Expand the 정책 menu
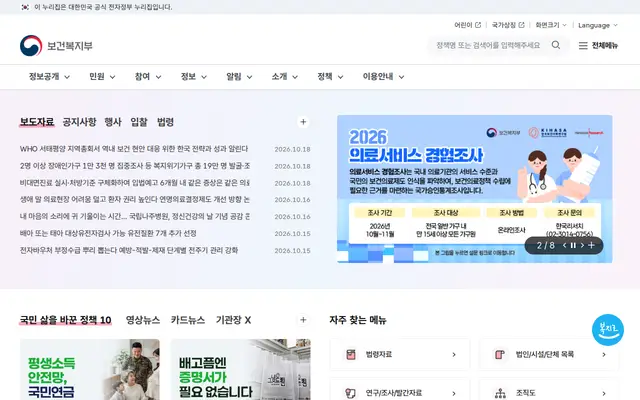The height and width of the screenshot is (400, 640). [x=330, y=77]
